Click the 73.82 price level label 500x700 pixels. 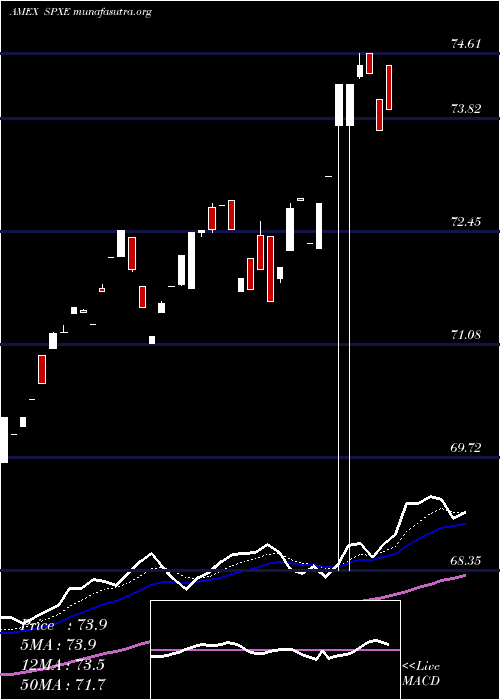click(x=466, y=108)
